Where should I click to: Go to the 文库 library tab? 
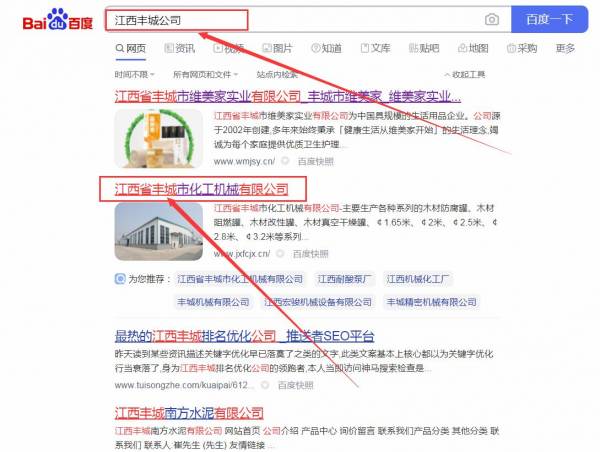point(374,48)
